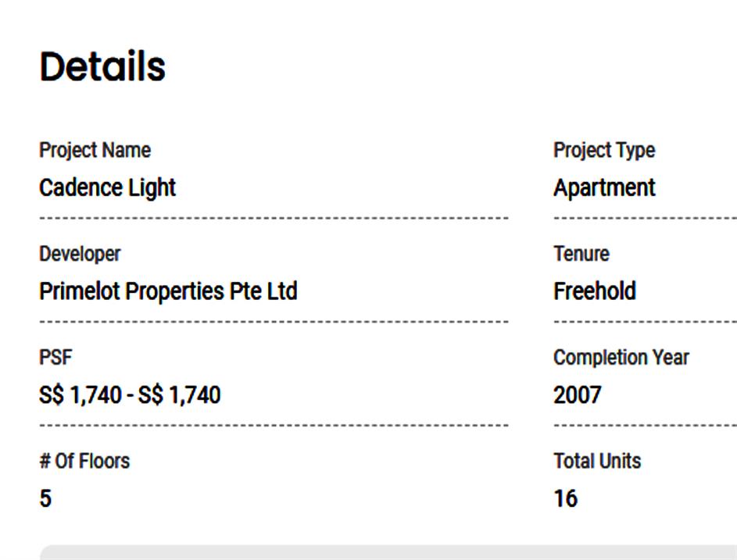Screen dimensions: 737x560
Task: Click the gray panel below the details
Action: coord(388,552)
